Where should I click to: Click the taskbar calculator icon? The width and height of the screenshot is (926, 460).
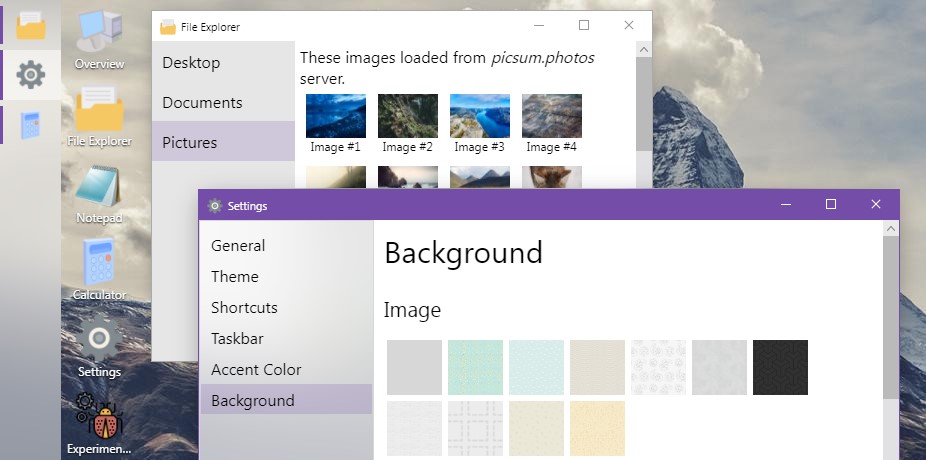point(32,125)
